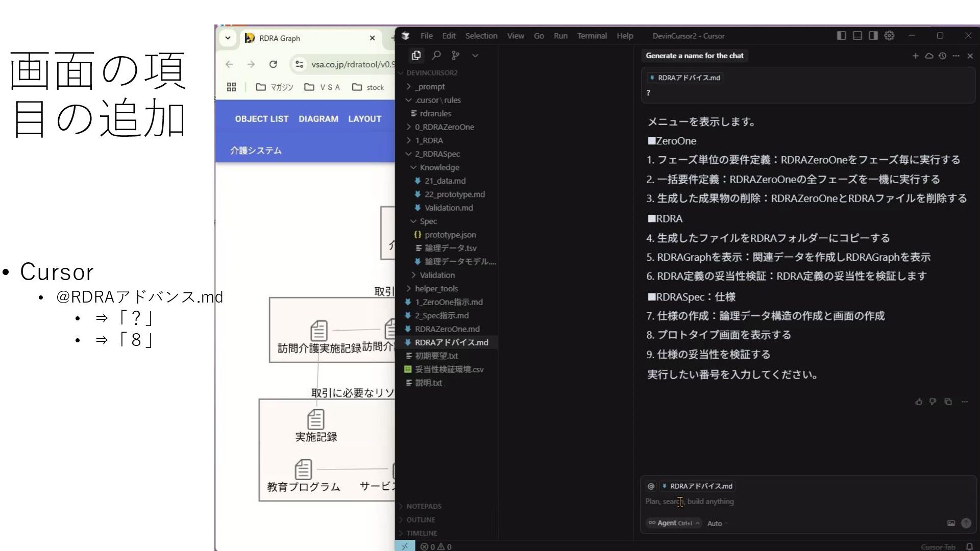Open the Selection menu
The image size is (980, 551).
481,36
